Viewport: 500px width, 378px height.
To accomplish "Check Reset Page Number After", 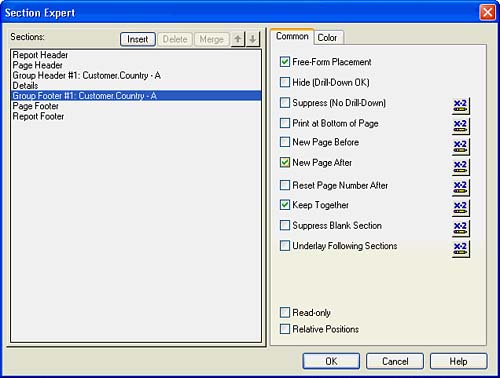I will pos(285,185).
